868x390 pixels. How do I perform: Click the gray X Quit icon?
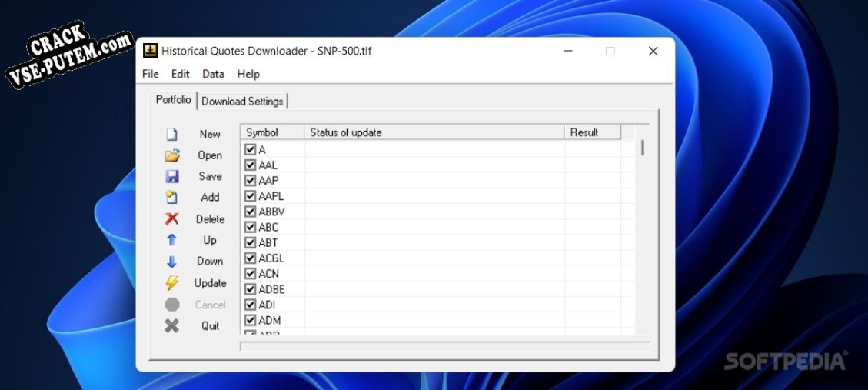pyautogui.click(x=171, y=325)
